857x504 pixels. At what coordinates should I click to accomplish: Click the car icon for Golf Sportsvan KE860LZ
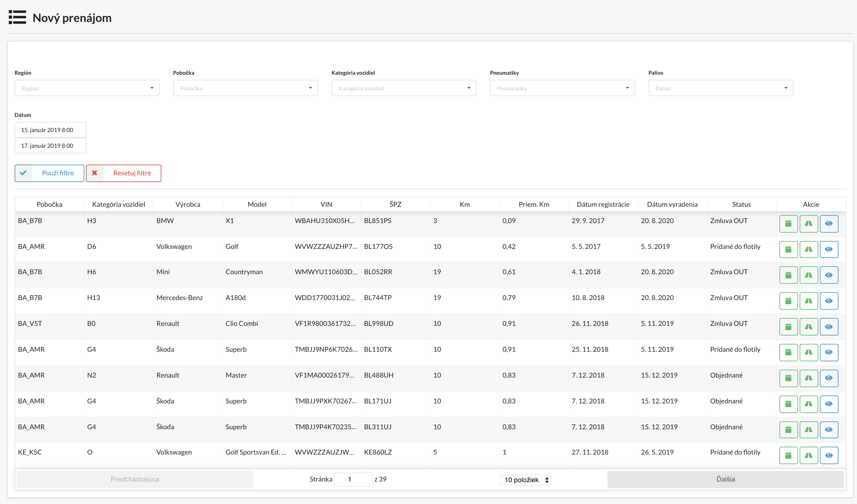(x=809, y=455)
